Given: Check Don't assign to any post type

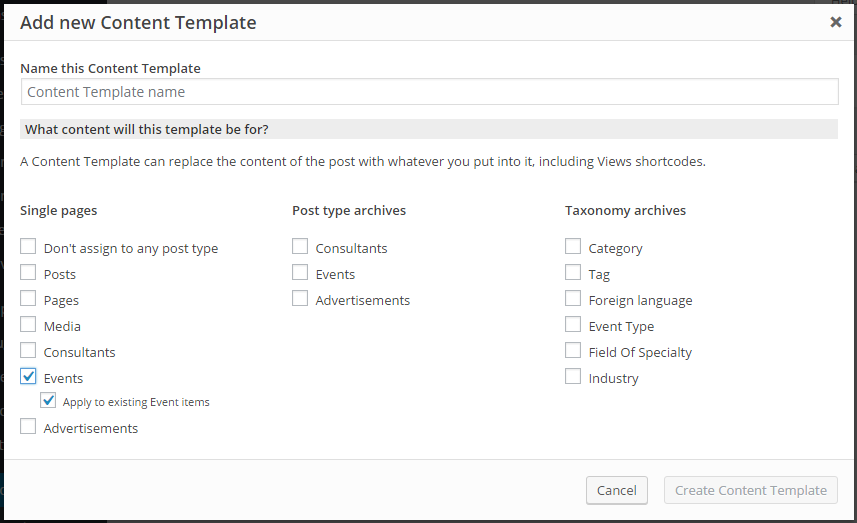Looking at the screenshot, I should click(x=28, y=246).
